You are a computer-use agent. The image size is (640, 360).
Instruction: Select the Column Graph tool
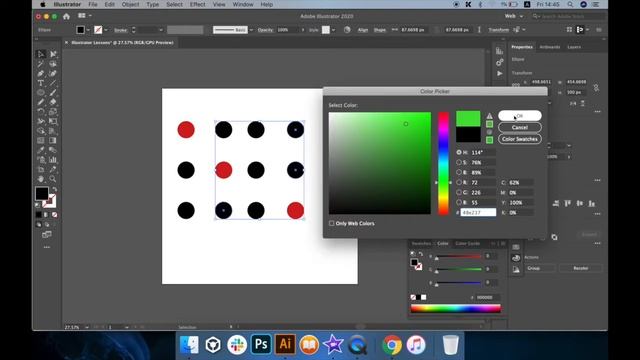tap(53, 160)
